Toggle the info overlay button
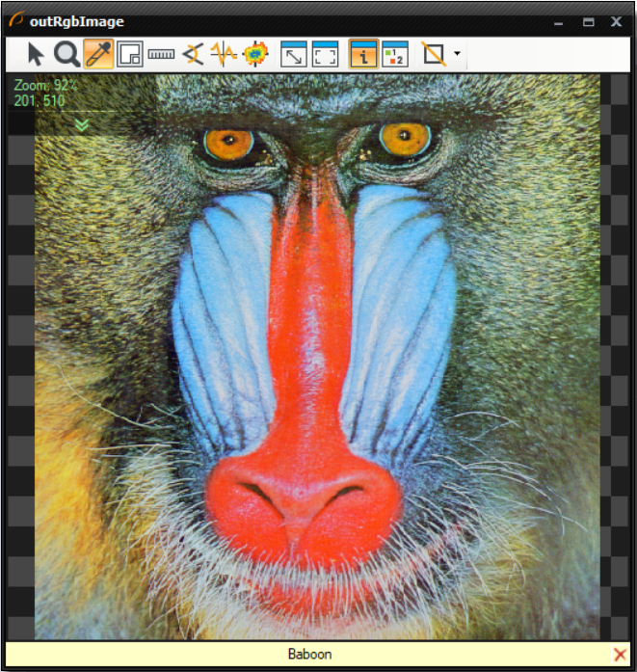This screenshot has width=637, height=672. pyautogui.click(x=363, y=55)
